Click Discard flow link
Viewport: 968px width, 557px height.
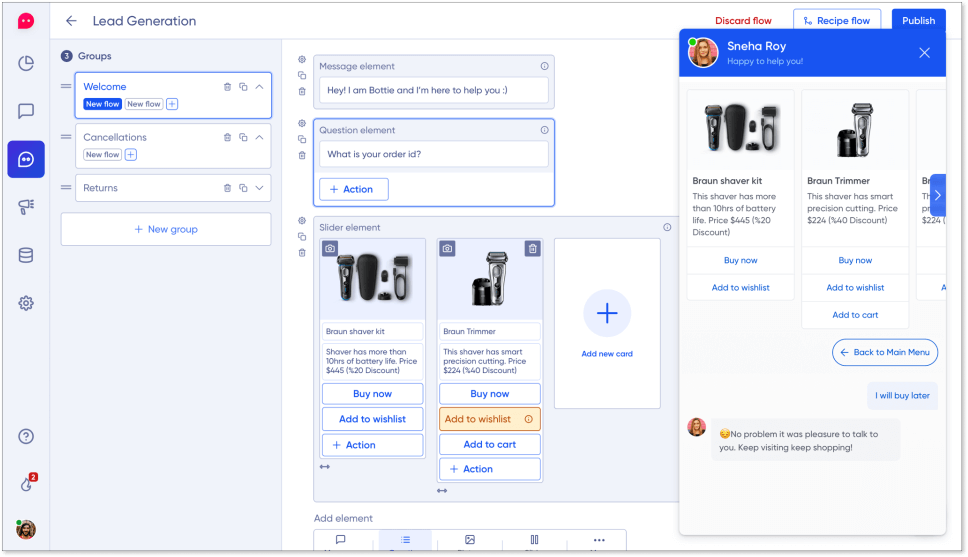(x=743, y=21)
